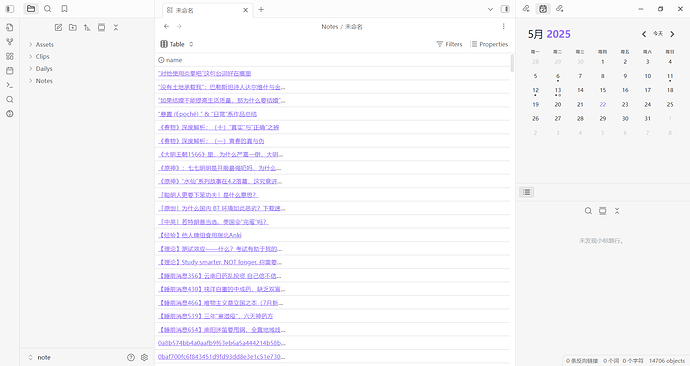Open note link starting 0a8b574bb4a0
Image resolution: width=690 pixels, height=366 pixels.
[221, 343]
